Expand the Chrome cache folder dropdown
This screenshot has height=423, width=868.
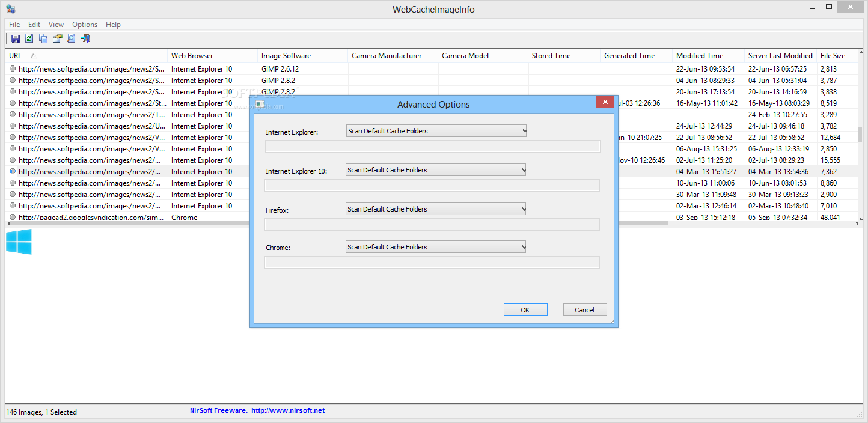(x=436, y=247)
